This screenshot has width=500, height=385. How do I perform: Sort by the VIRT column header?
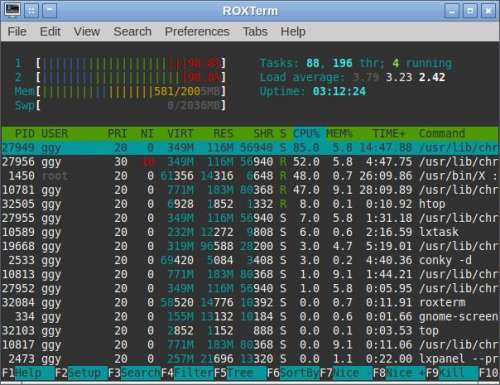pyautogui.click(x=180, y=134)
